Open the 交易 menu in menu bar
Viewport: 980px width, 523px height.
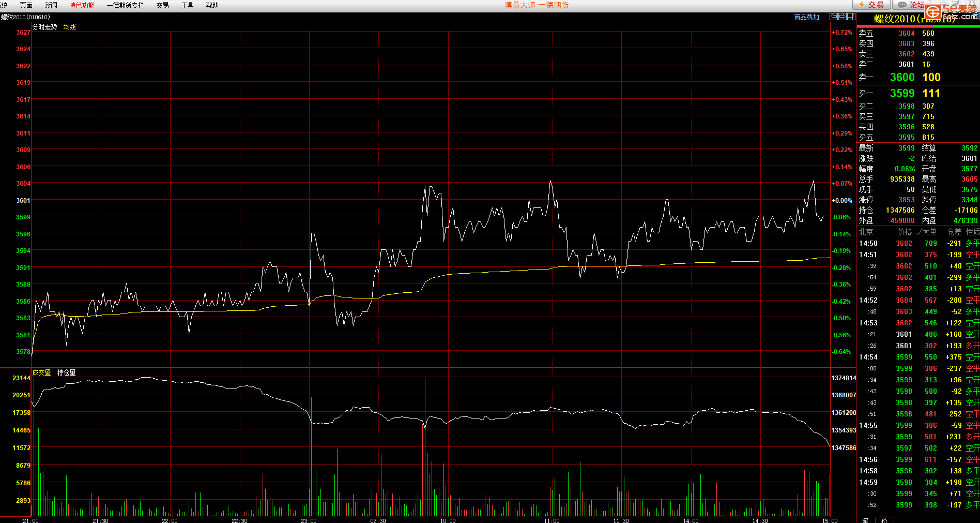pyautogui.click(x=162, y=5)
